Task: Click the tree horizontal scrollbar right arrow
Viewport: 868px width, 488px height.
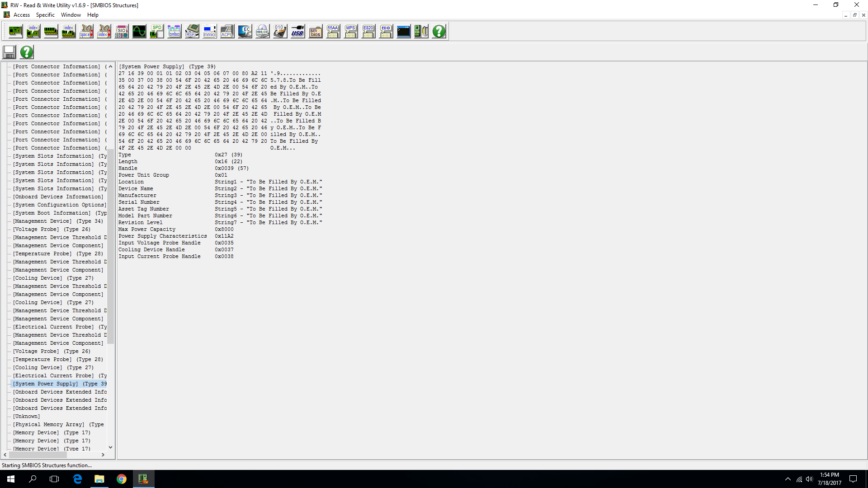Action: pos(103,455)
